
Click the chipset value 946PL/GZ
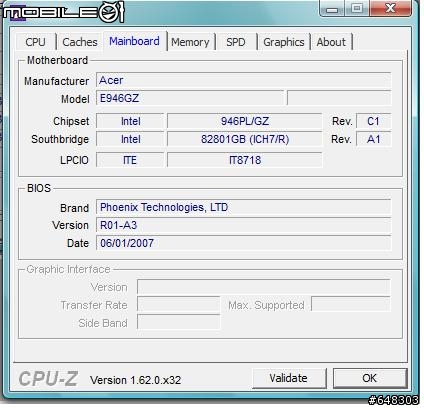tap(245, 121)
